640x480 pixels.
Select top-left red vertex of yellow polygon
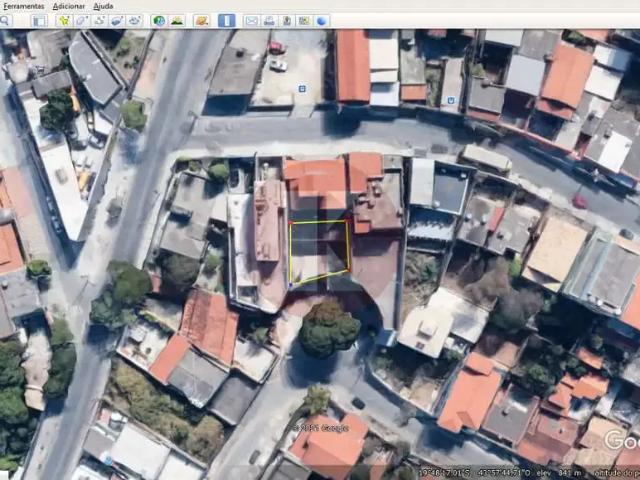290,223
